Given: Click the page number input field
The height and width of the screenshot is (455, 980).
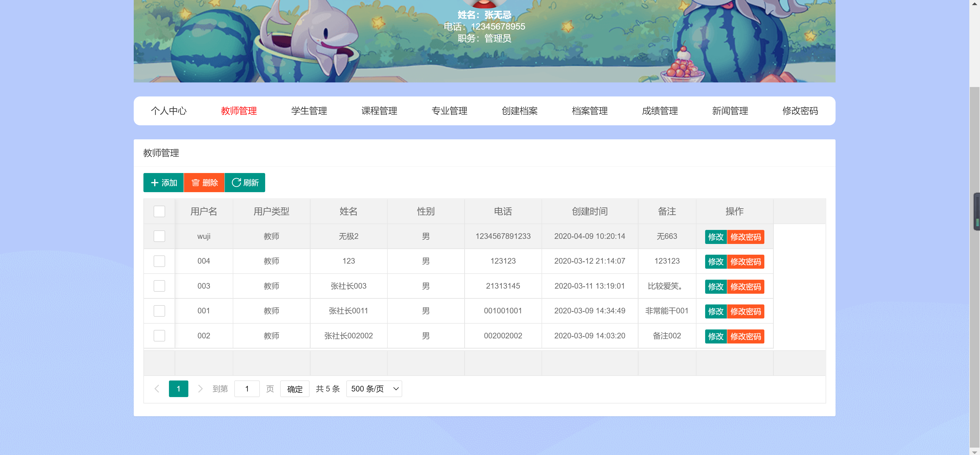Looking at the screenshot, I should [x=247, y=389].
